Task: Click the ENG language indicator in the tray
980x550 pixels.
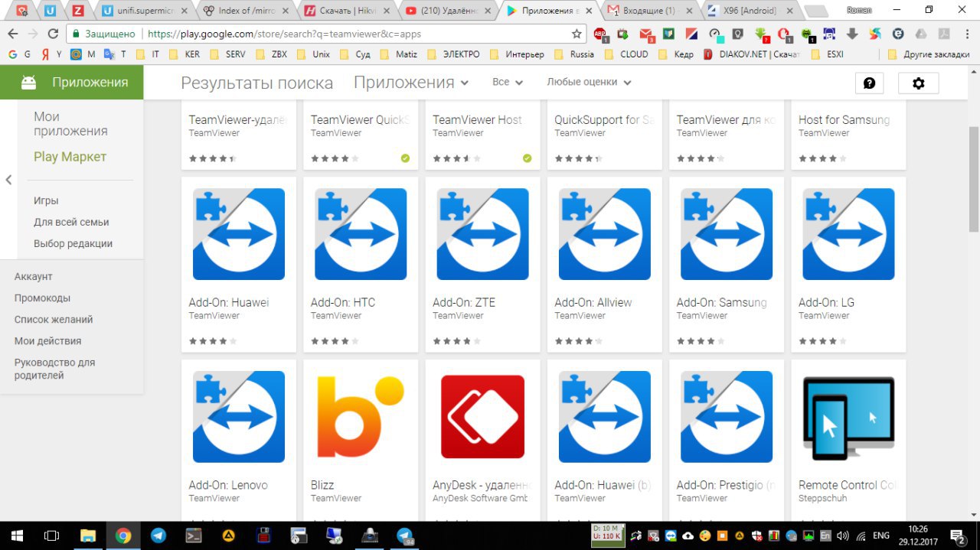Action: pos(881,535)
